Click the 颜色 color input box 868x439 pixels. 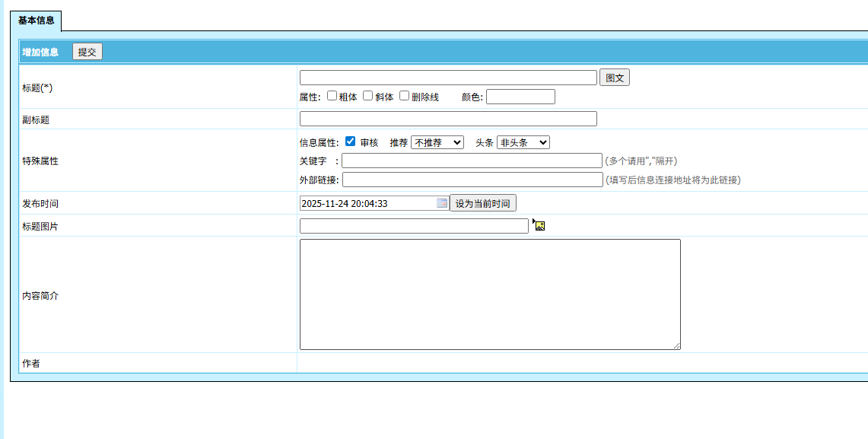coord(520,97)
